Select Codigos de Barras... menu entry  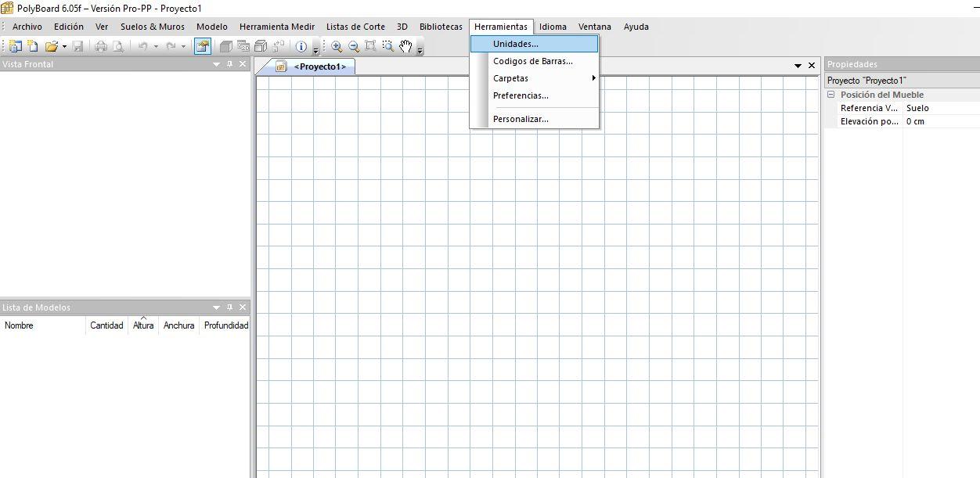(535, 61)
